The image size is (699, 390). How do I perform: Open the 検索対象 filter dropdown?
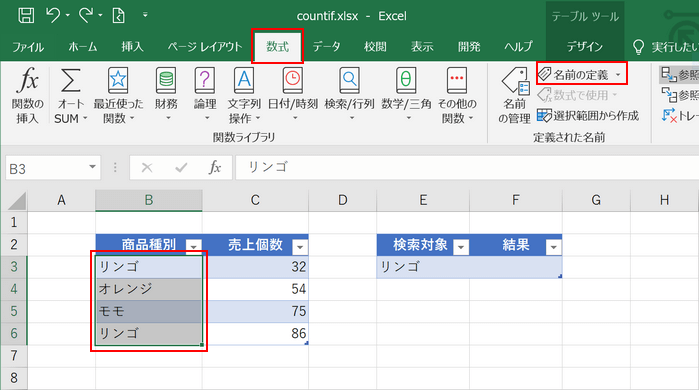(461, 246)
